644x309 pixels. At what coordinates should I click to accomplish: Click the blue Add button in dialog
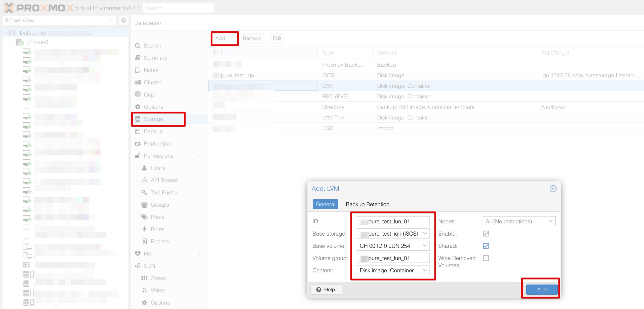[542, 289]
